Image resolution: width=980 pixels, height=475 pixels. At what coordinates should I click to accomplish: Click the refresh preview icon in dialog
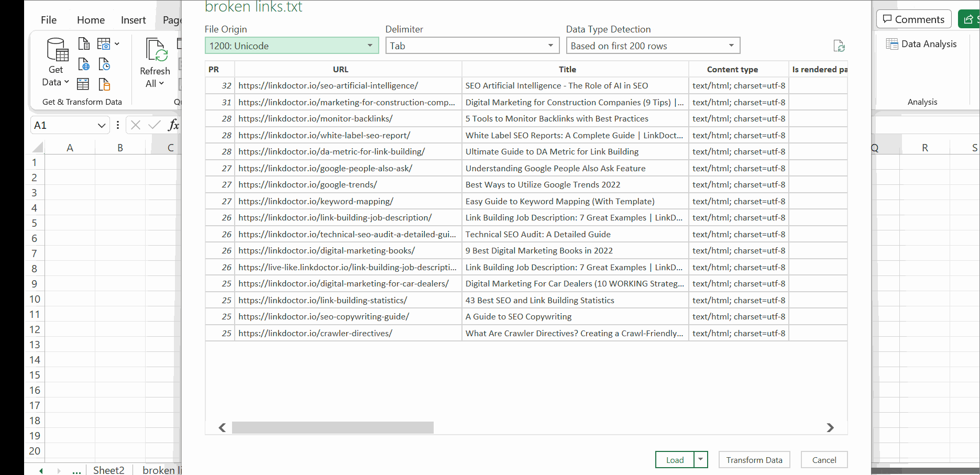coord(839,46)
